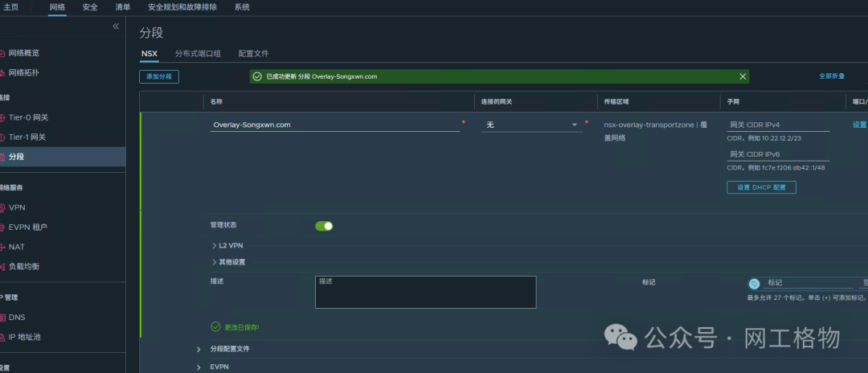Viewport: 868px width, 373px height.
Task: Click the 设置 link in ports column
Action: (x=860, y=125)
